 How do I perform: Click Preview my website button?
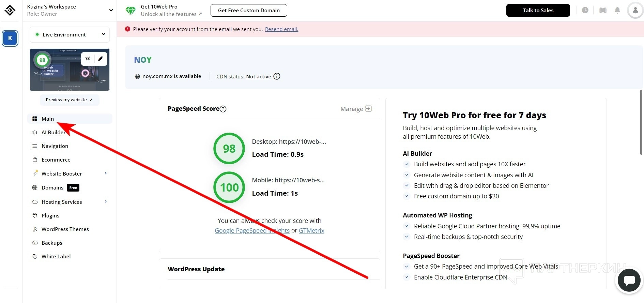(x=70, y=100)
